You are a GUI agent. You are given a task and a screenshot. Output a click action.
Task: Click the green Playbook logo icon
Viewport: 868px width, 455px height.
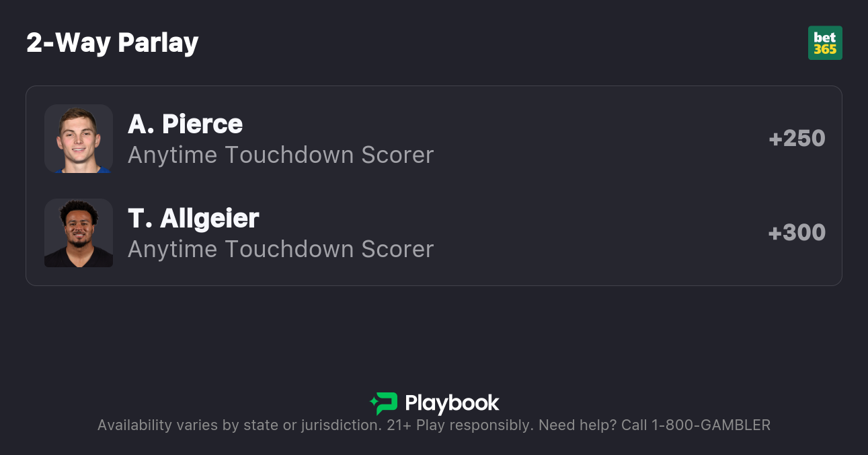(384, 403)
